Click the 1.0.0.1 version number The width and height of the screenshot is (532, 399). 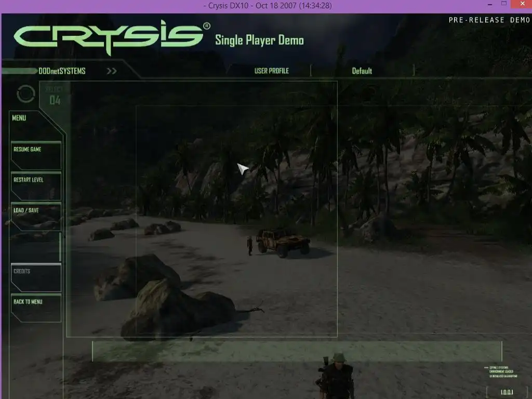click(x=507, y=392)
